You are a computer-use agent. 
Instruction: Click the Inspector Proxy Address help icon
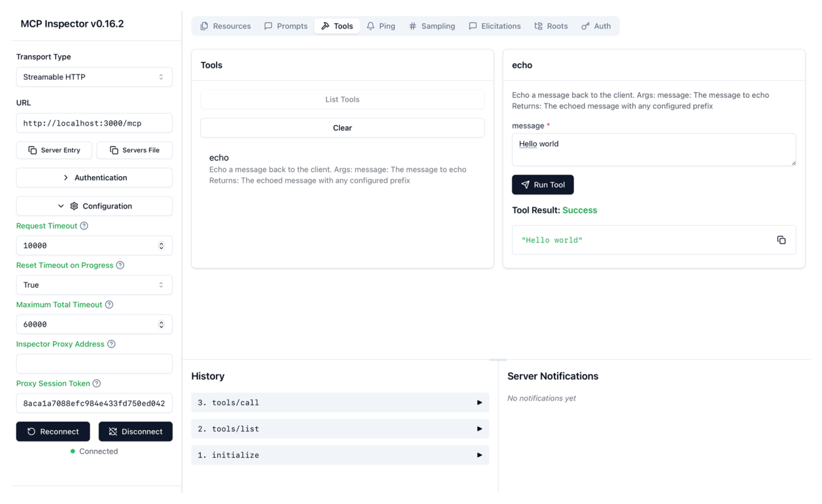111,344
